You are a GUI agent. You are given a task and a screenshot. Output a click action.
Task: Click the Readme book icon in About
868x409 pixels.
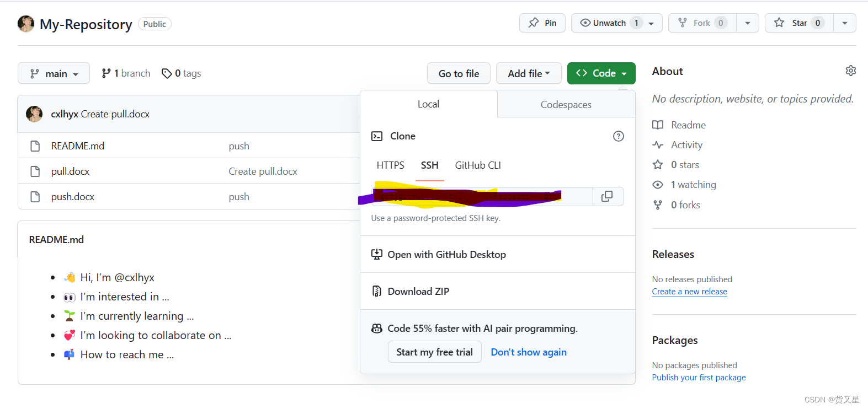pos(658,125)
